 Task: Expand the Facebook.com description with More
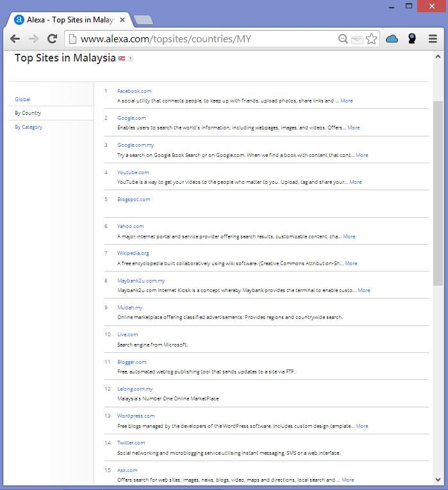pos(346,101)
